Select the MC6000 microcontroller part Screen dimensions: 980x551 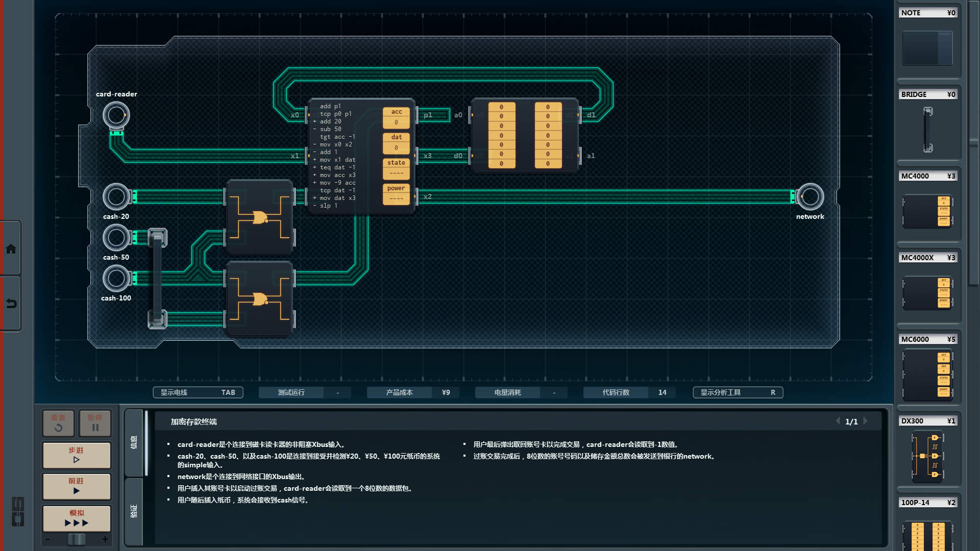click(x=927, y=374)
